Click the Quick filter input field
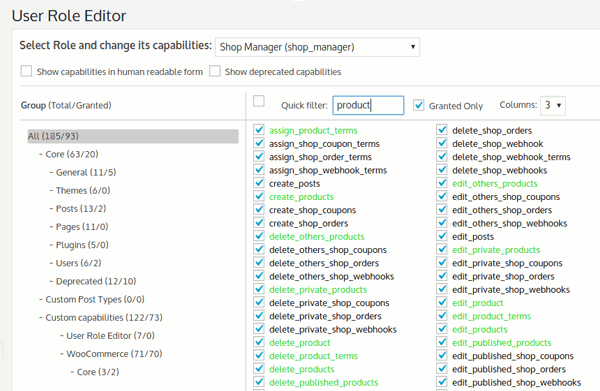 point(368,105)
